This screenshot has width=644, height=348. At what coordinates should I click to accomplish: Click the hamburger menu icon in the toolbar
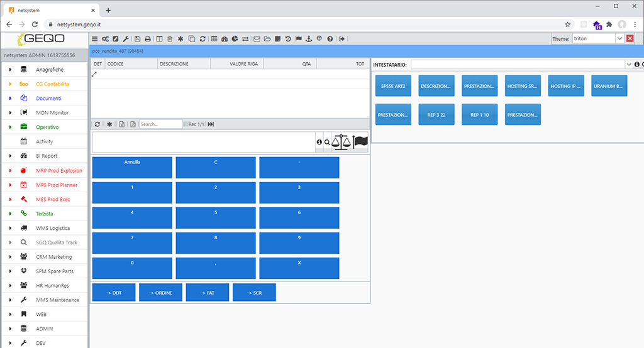[x=95, y=39]
